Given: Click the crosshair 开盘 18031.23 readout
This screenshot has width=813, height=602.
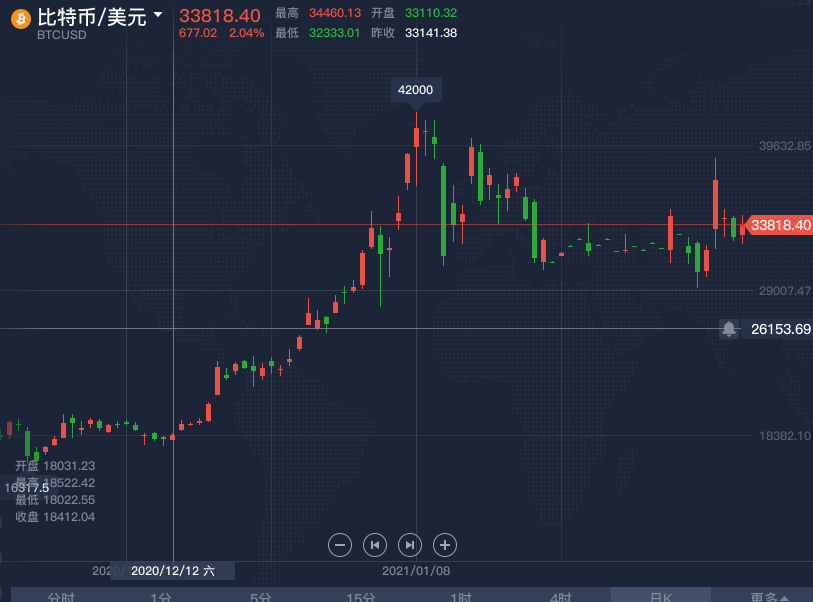Looking at the screenshot, I should [x=55, y=466].
